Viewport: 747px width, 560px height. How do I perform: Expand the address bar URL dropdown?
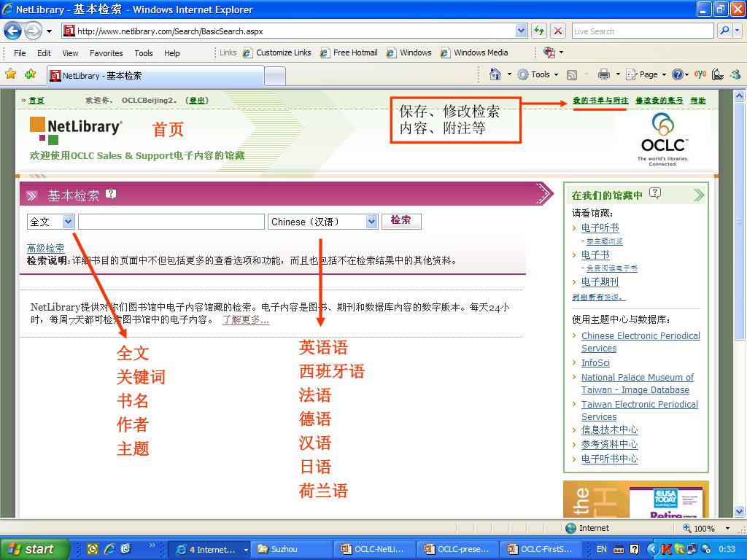[521, 31]
